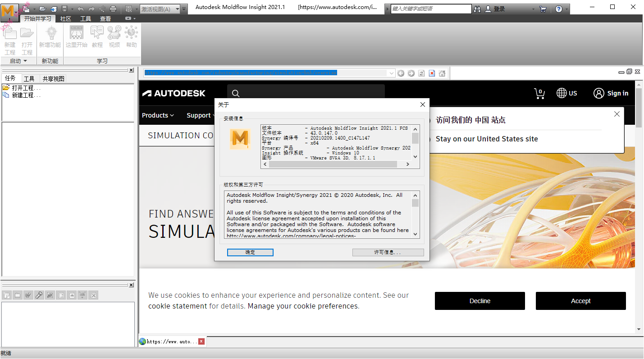Click the undo arrow in quick access toolbar
Viewport: 644px width, 359px height.
click(x=81, y=9)
